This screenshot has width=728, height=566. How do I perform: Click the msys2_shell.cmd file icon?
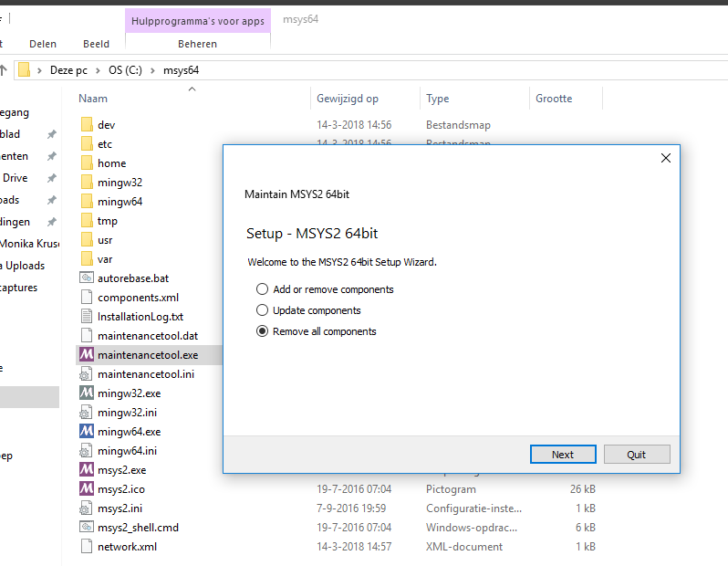tap(87, 527)
